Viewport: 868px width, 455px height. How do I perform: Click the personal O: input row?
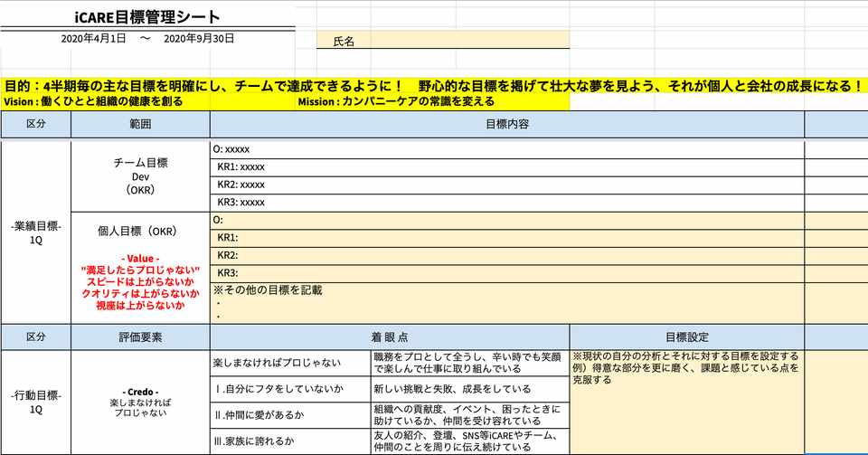pyautogui.click(x=507, y=221)
